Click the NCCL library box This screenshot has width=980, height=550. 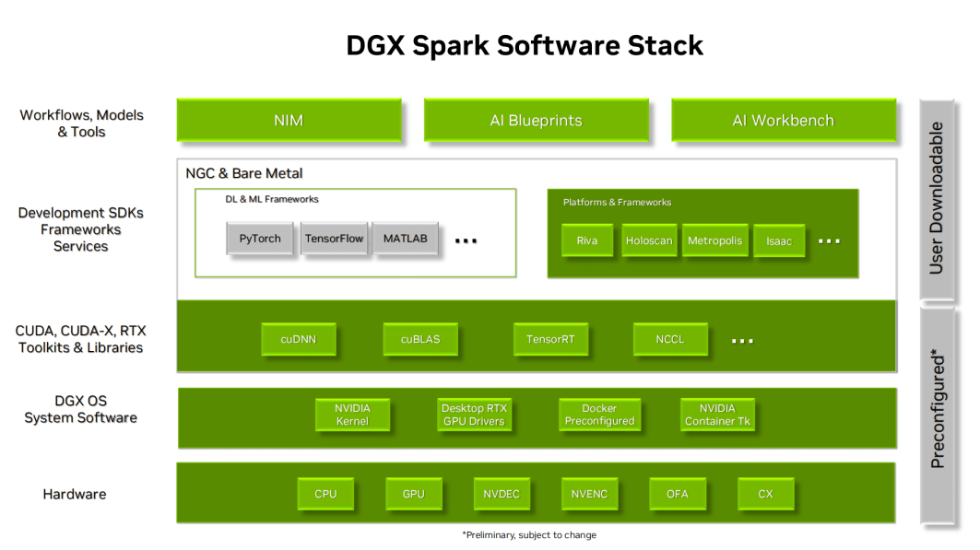coord(670,339)
